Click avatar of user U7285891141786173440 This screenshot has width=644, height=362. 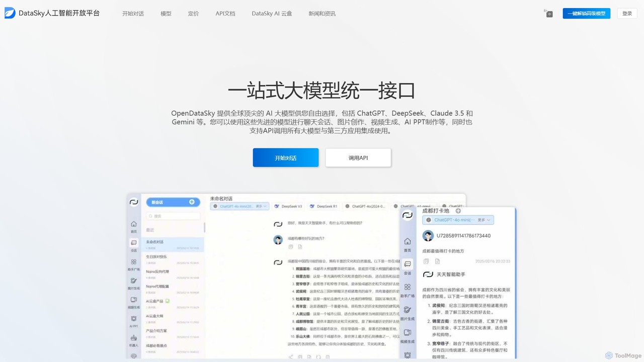point(428,236)
